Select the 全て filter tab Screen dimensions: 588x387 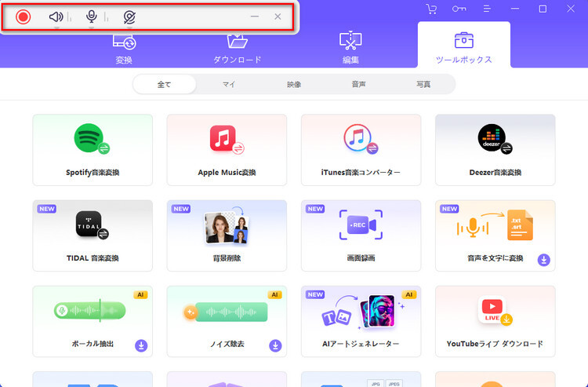[x=165, y=85]
